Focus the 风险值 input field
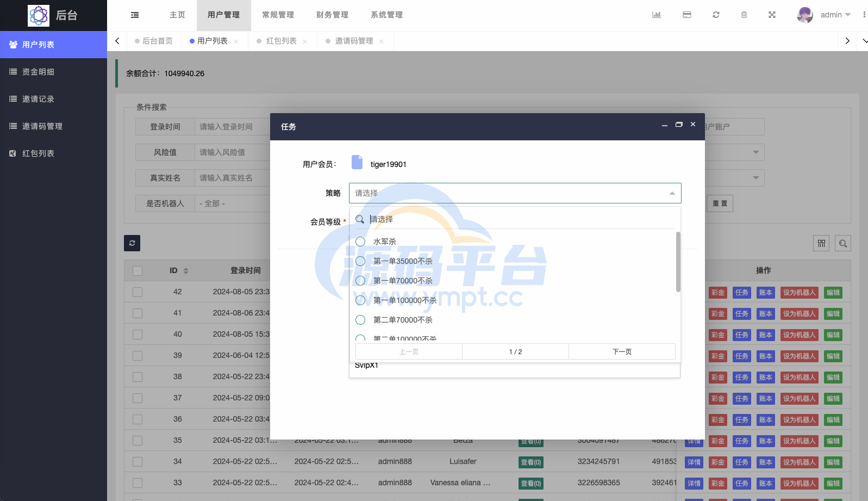This screenshot has width=868, height=501. pyautogui.click(x=233, y=152)
